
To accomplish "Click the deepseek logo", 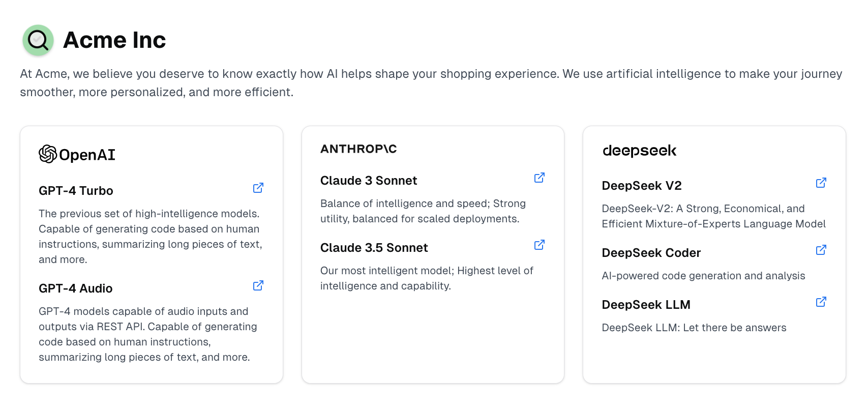I will coord(639,151).
